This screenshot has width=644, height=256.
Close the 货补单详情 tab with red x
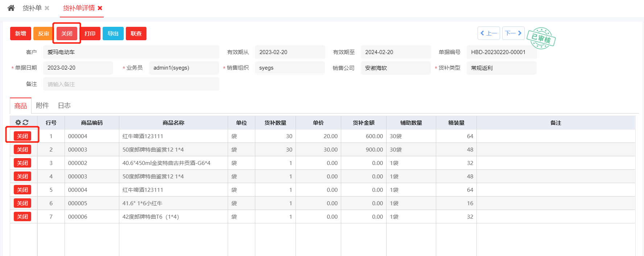pos(100,8)
